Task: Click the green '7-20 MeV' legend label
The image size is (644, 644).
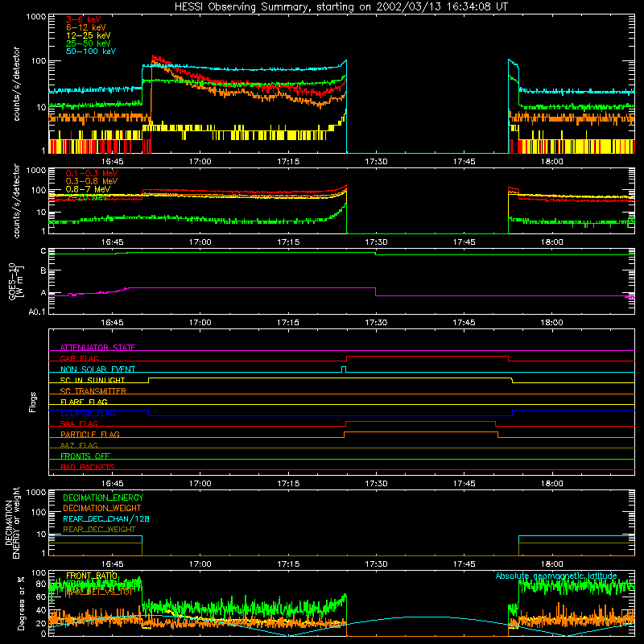Action: click(x=87, y=197)
